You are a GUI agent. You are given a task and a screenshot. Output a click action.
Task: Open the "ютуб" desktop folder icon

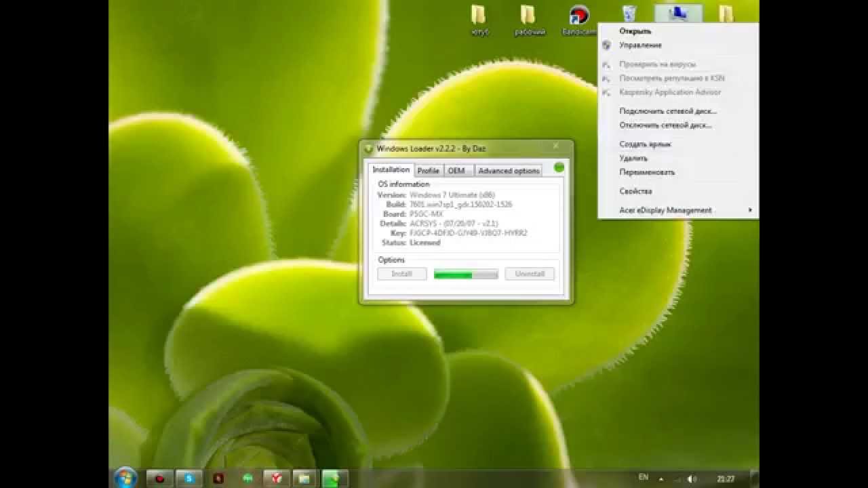click(479, 16)
